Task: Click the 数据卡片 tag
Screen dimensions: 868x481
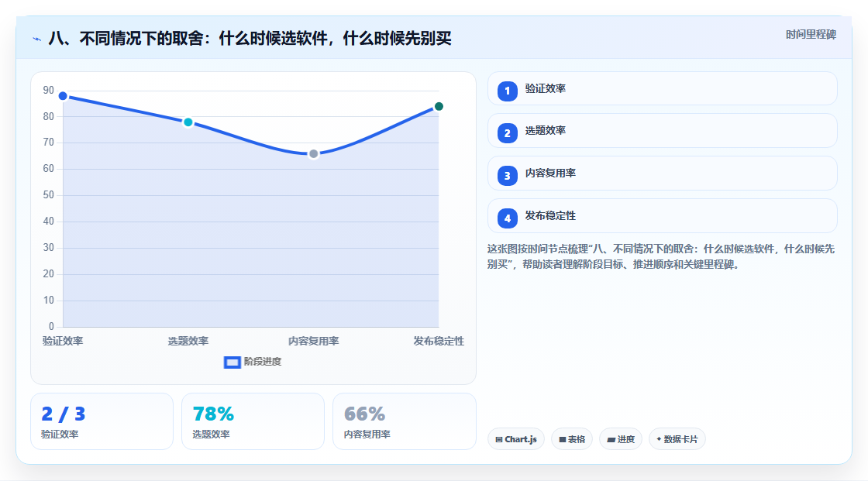Action: [x=677, y=439]
